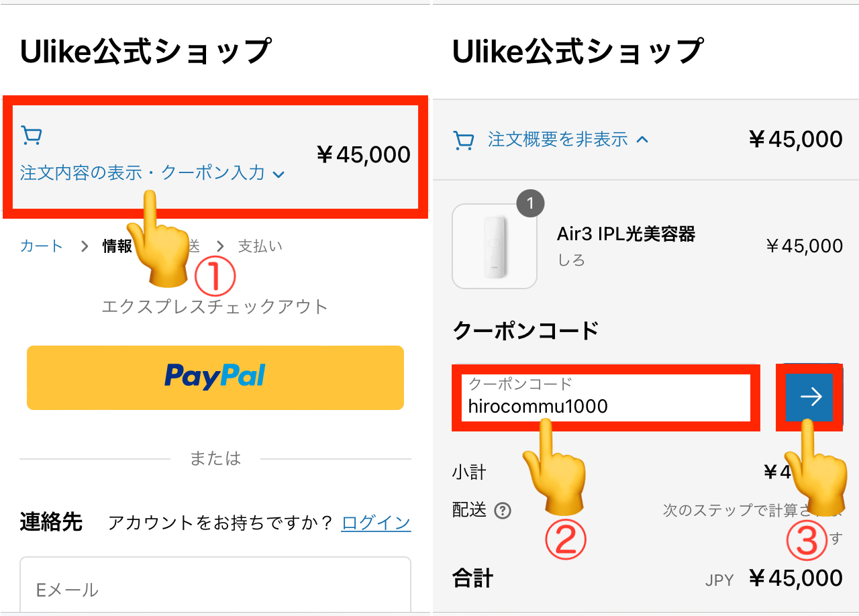
Task: Click the 注文概要を非表示 text
Action: pos(558,140)
